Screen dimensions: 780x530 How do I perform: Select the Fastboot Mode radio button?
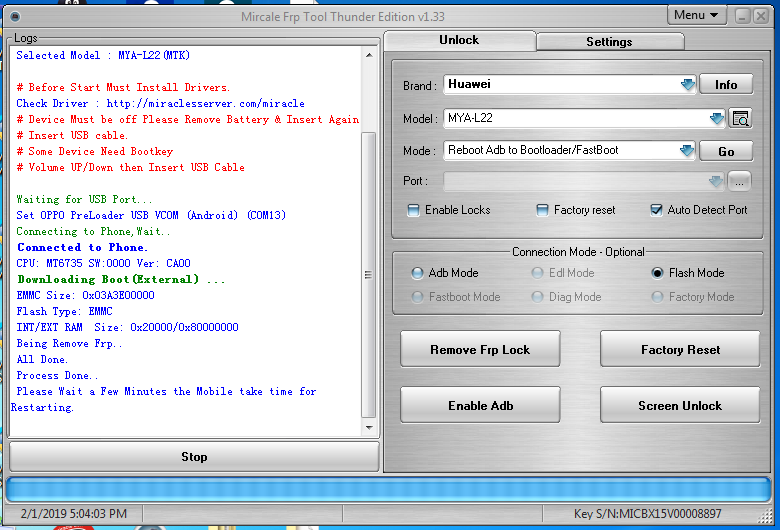click(417, 297)
